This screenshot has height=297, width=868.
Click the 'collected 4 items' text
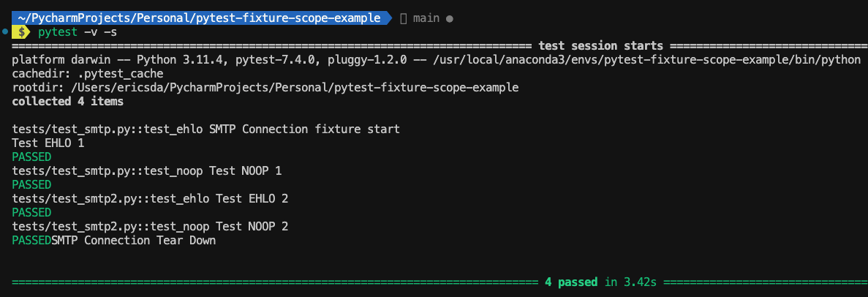click(x=67, y=102)
